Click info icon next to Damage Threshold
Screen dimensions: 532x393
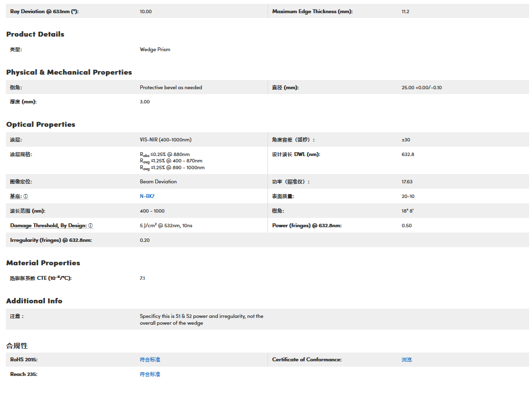(x=91, y=226)
